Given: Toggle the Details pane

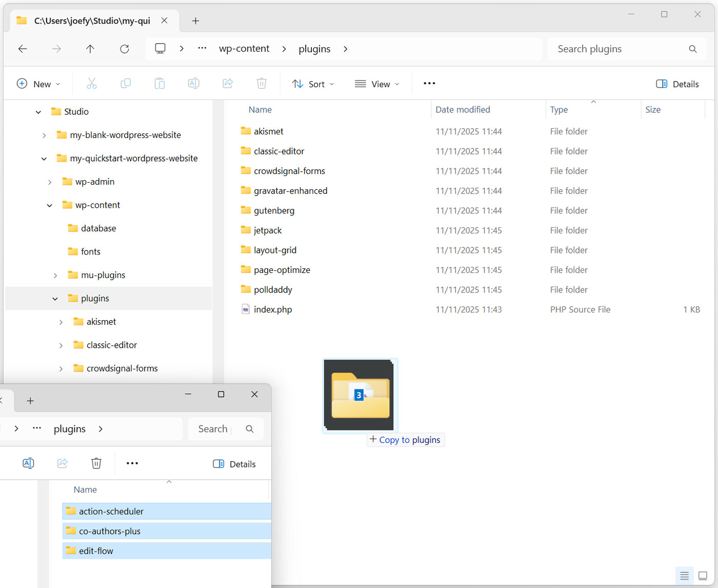Looking at the screenshot, I should pos(677,84).
